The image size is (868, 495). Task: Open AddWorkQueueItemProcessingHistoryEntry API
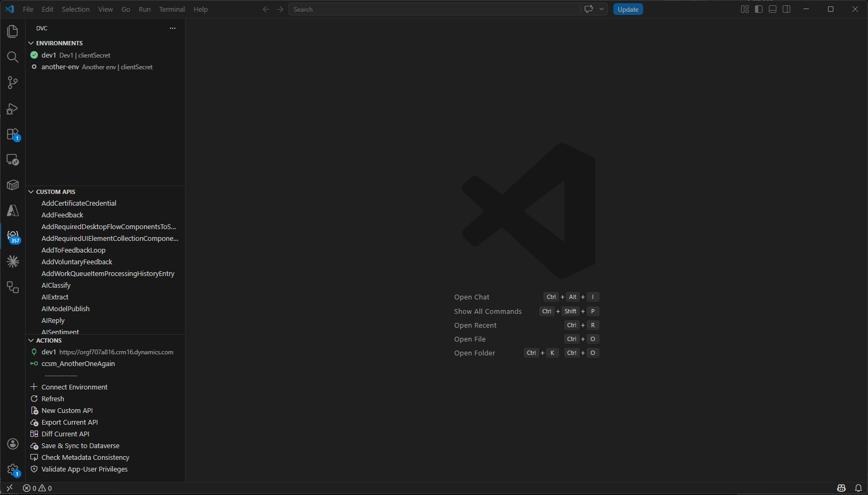coord(105,274)
